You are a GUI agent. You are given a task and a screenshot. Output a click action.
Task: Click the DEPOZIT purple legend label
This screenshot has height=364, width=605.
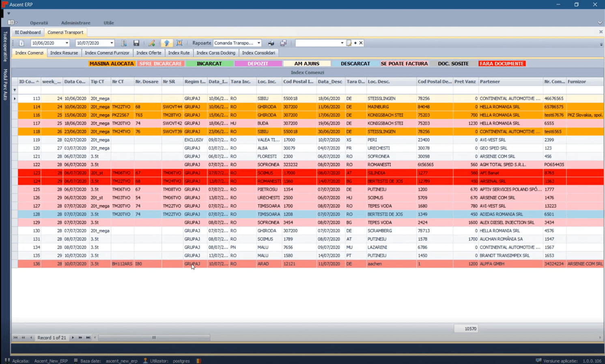coord(258,64)
